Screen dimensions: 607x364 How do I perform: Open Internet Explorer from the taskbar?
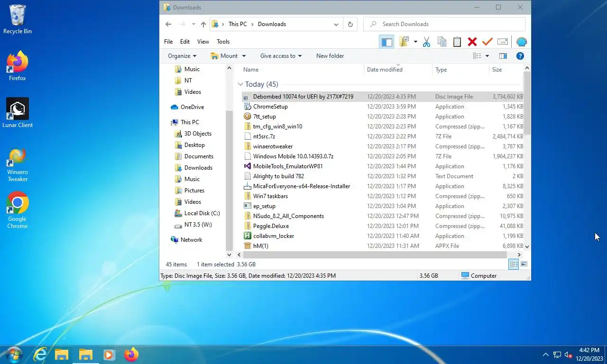[40, 355]
